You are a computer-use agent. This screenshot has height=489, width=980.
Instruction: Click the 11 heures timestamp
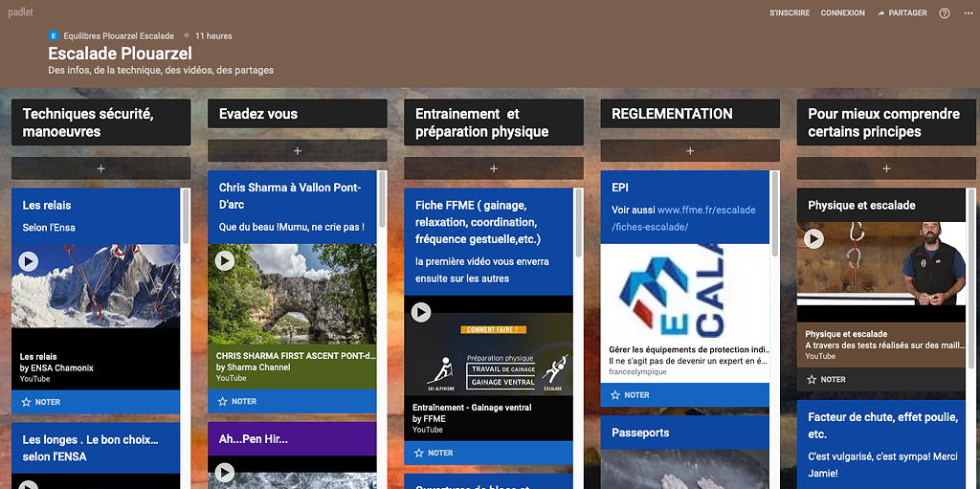pyautogui.click(x=213, y=36)
